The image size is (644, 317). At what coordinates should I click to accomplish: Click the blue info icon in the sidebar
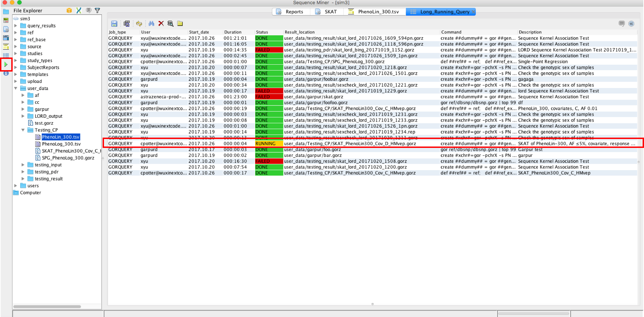(6, 73)
